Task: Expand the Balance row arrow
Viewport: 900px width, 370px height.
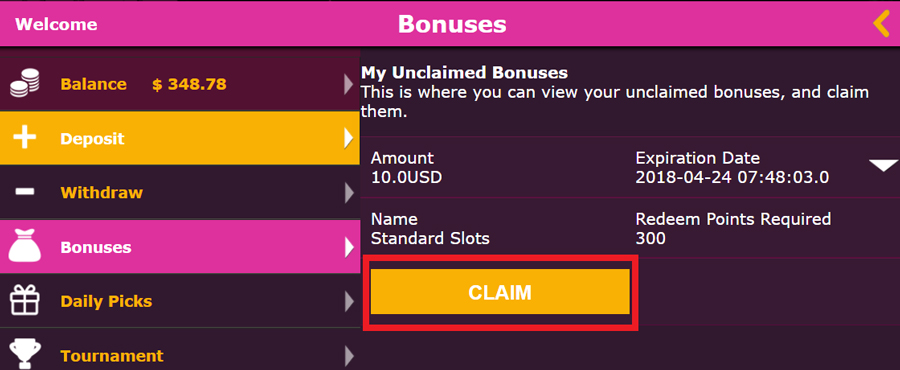Action: click(x=348, y=84)
